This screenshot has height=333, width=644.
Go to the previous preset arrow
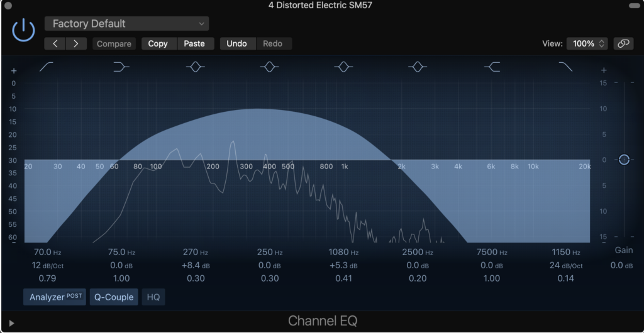click(55, 44)
